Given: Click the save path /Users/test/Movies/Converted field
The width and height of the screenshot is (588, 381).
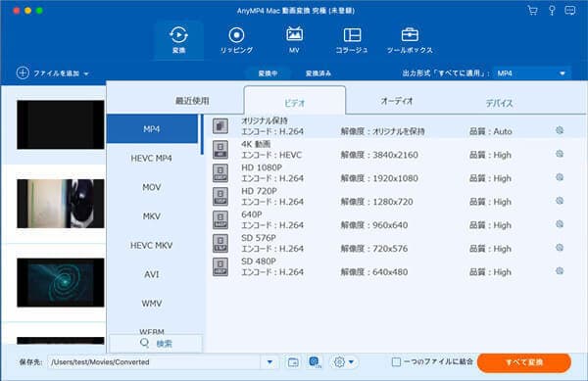Looking at the screenshot, I should pos(155,362).
